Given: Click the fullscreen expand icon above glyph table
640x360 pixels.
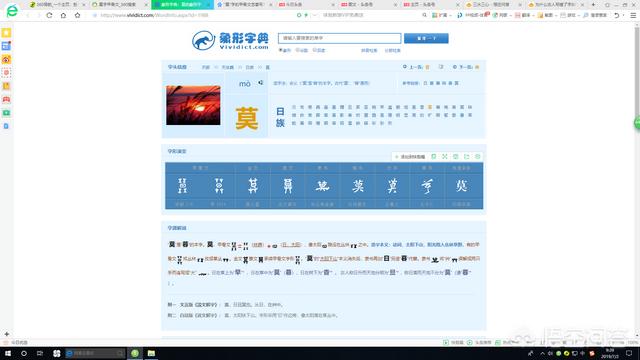Looking at the screenshot, I should pyautogui.click(x=444, y=157).
